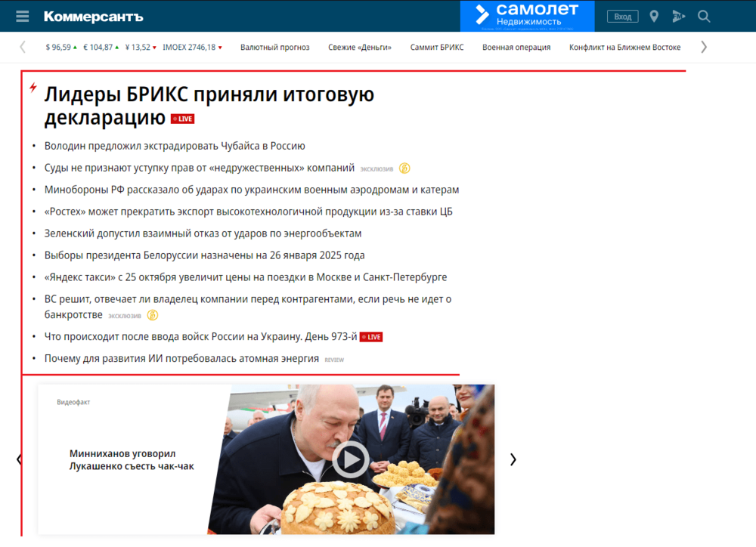Click the location pin icon
The image size is (756, 547).
[654, 17]
